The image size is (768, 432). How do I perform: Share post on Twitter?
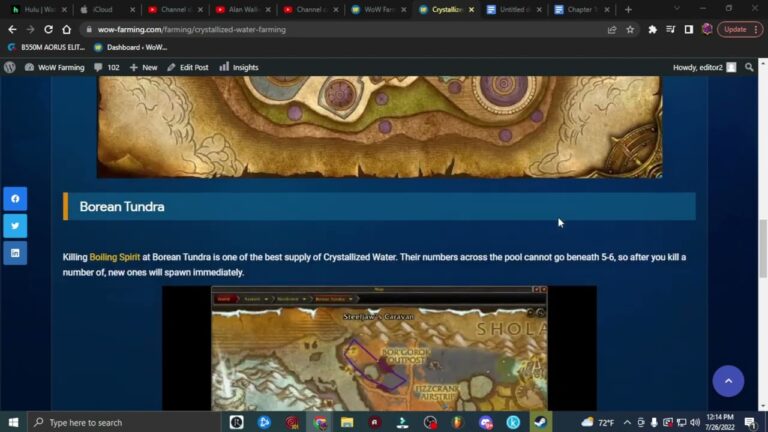click(x=15, y=226)
